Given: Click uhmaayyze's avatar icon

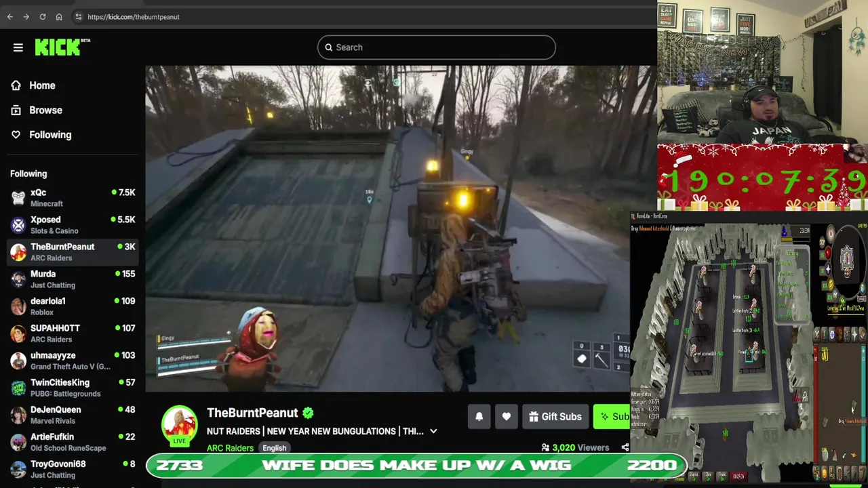Looking at the screenshot, I should [18, 361].
